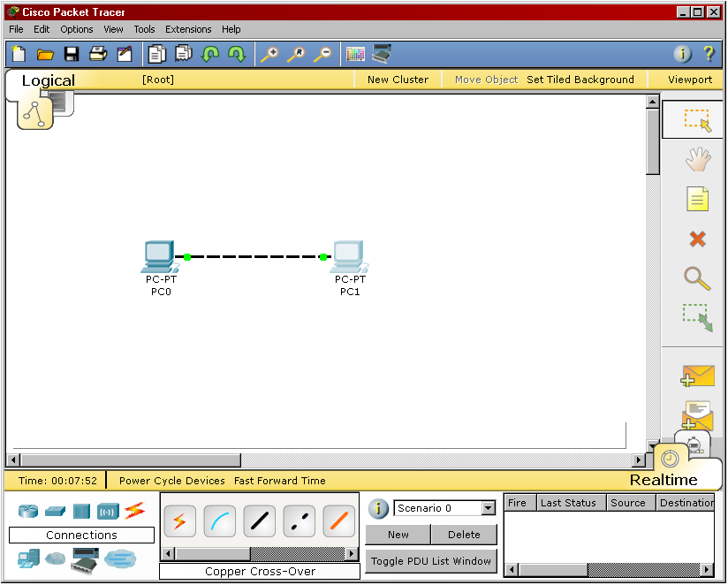Print using the printer icon
The width and height of the screenshot is (728, 585).
click(x=98, y=54)
